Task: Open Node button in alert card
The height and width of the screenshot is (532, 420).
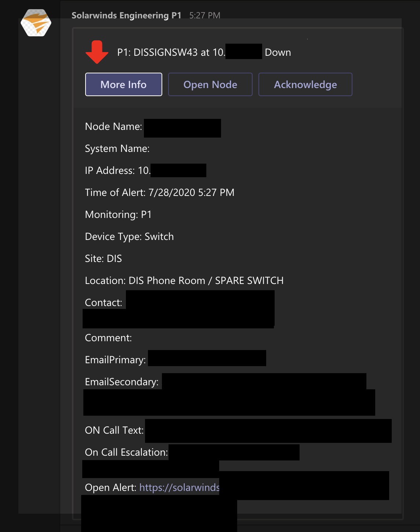Action: click(x=210, y=84)
